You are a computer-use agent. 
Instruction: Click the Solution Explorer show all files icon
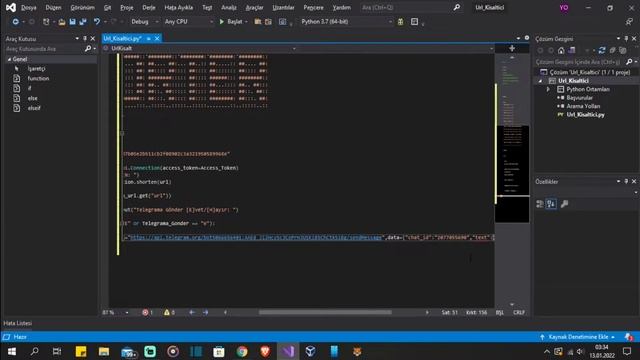coord(622,50)
